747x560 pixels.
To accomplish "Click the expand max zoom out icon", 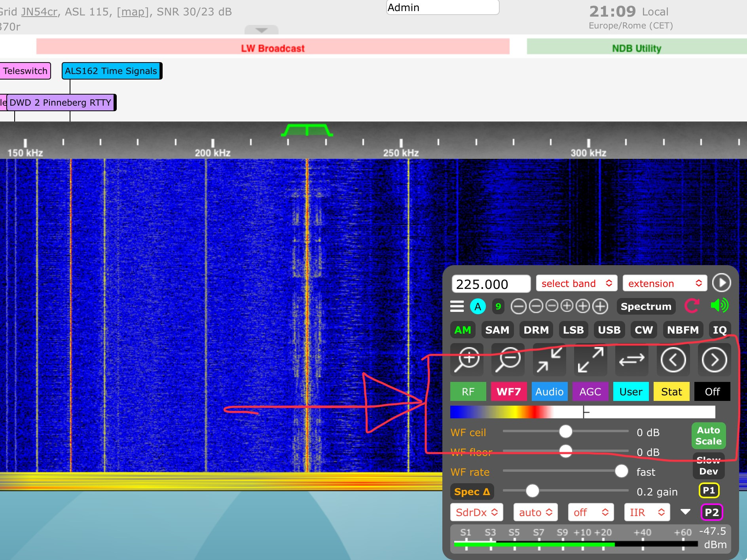I will point(590,360).
